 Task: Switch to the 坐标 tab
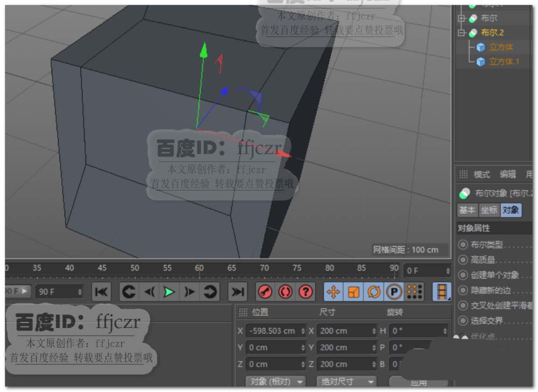click(489, 210)
